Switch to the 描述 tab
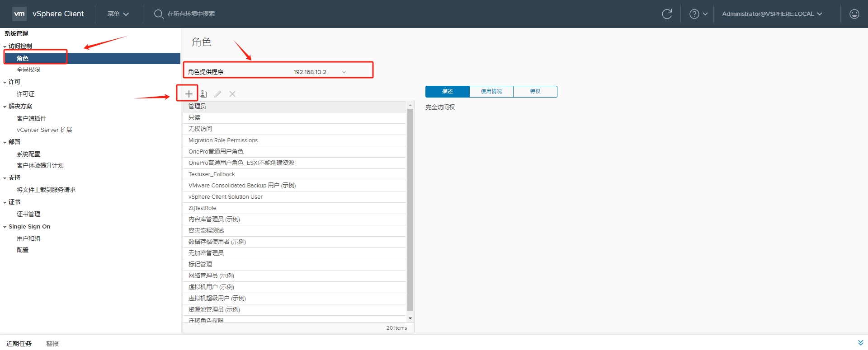868x350 pixels. (448, 91)
